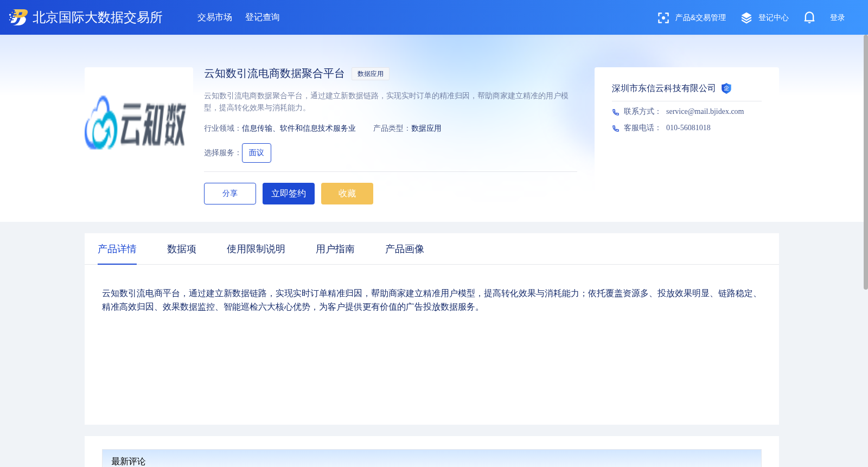Click the 分享 button
Viewport: 868px width, 467px height.
(230, 194)
